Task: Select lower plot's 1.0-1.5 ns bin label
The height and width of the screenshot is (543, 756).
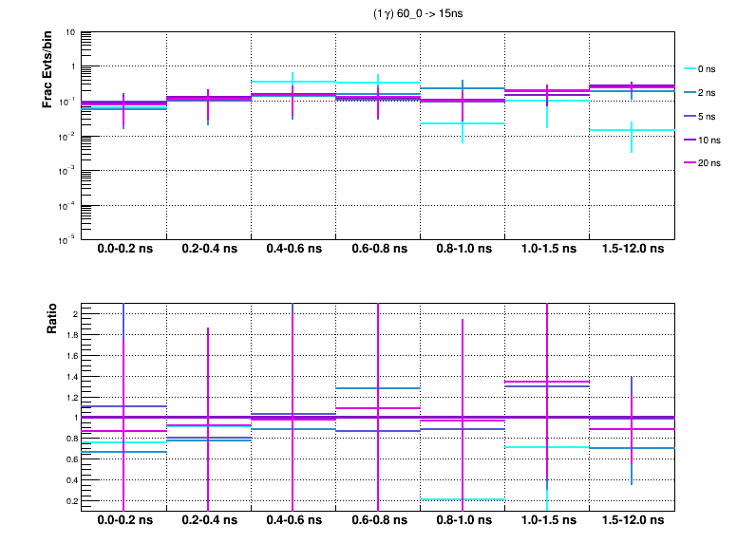Action: coord(547,522)
